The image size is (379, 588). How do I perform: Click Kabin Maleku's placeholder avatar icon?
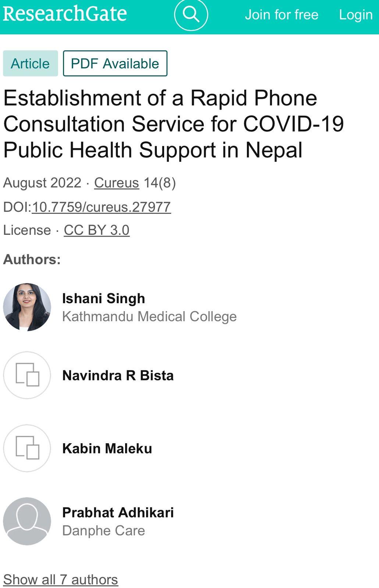pos(27,448)
